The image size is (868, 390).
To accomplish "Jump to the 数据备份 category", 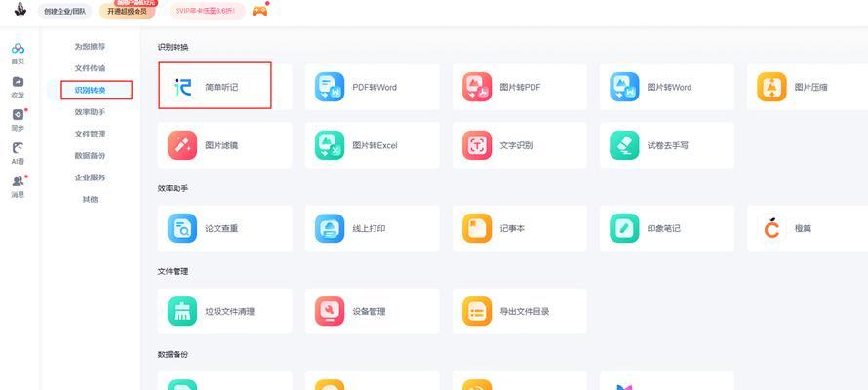I will [90, 155].
